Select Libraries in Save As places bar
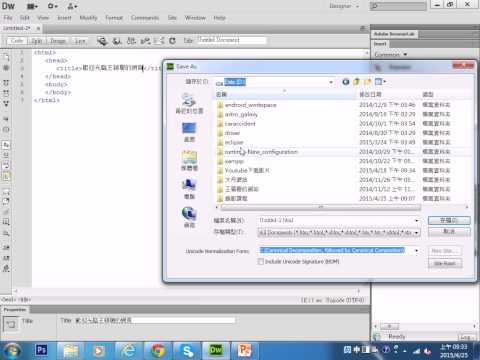The image size is (480, 360). (189, 161)
